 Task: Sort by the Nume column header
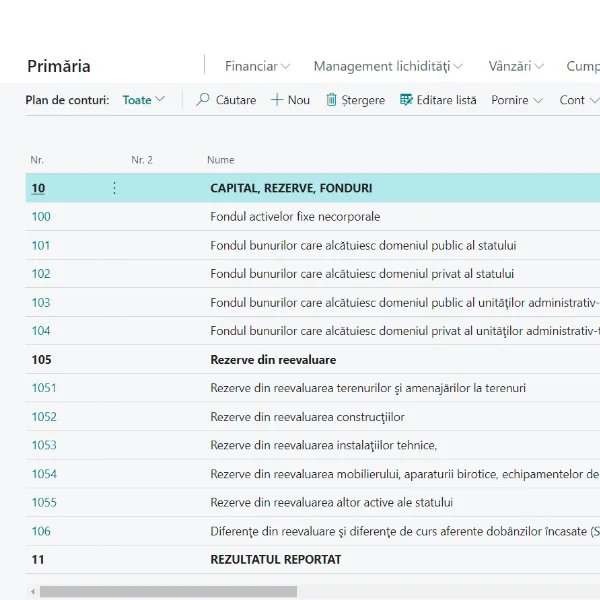221,160
